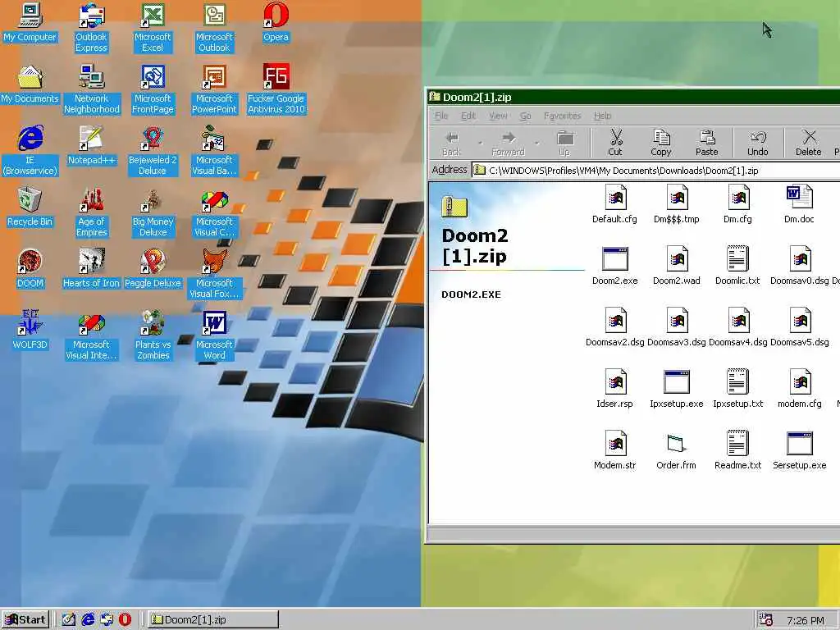Image resolution: width=840 pixels, height=630 pixels.
Task: Select the Microsoft PowerPoint desktop shortcut
Action: (x=214, y=89)
